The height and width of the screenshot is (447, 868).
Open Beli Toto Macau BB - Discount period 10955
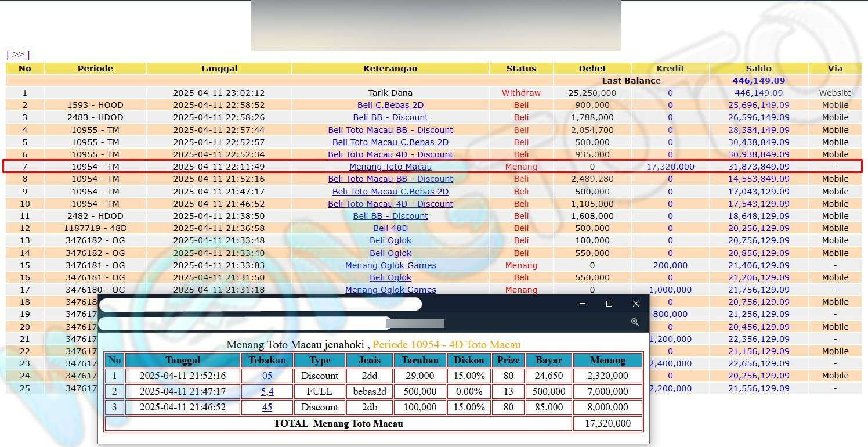390,130
